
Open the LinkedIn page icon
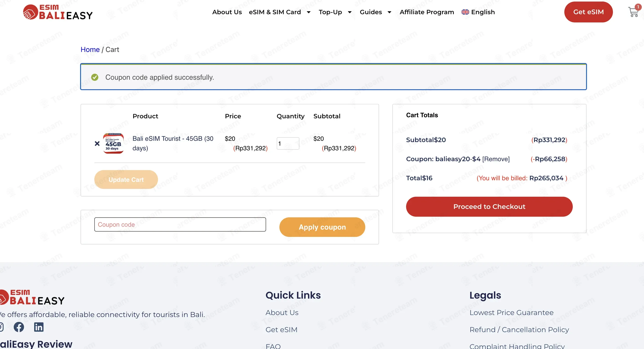(39, 327)
